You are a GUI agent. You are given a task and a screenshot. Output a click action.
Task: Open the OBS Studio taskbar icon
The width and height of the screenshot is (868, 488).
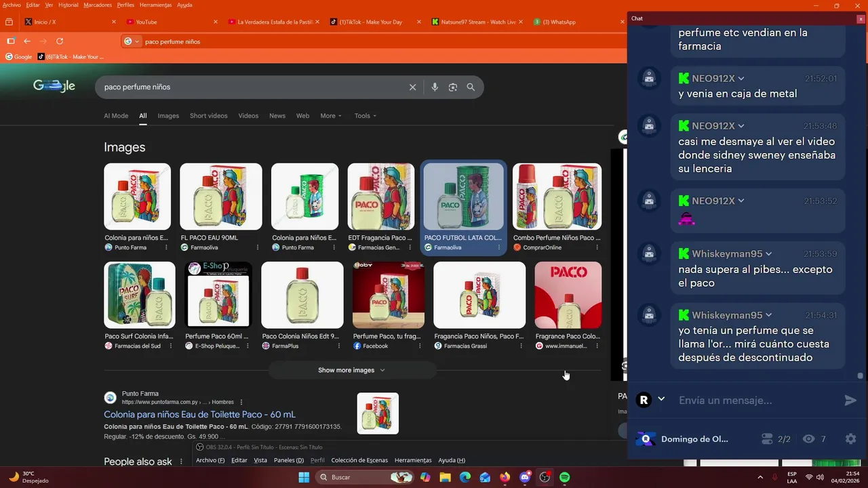coord(545,477)
